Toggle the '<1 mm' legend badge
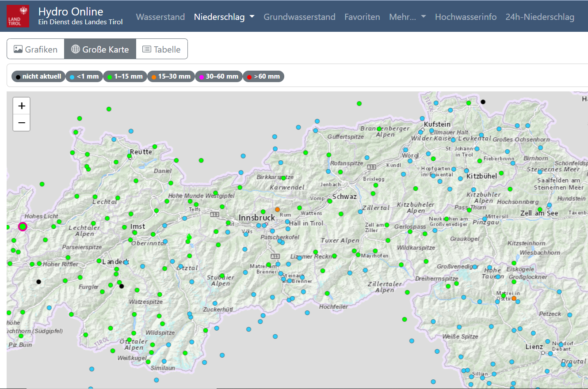Viewport: 588px width, 389px height. pyautogui.click(x=84, y=76)
